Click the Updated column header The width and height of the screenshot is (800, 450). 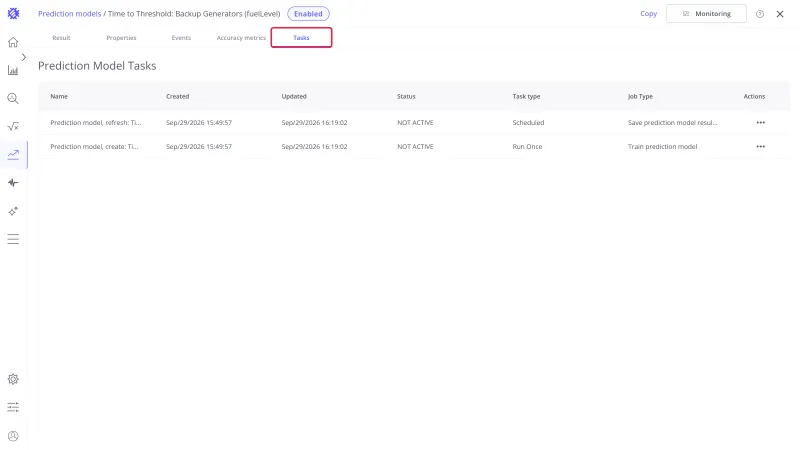pyautogui.click(x=294, y=96)
